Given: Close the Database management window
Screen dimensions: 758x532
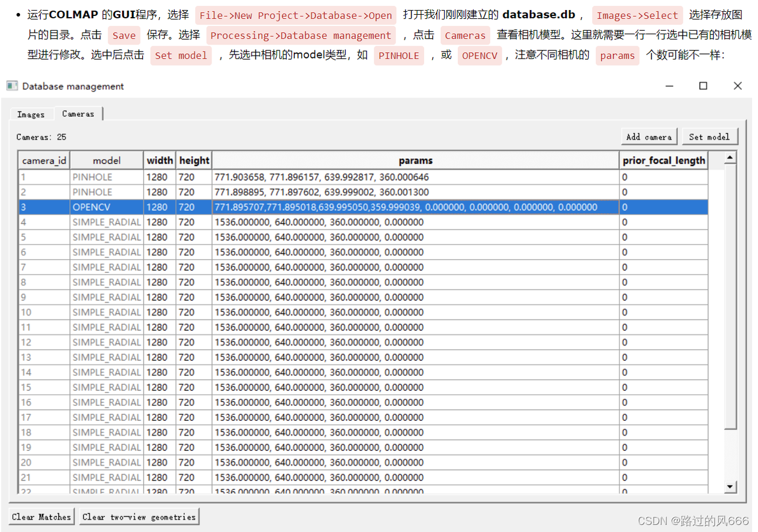Looking at the screenshot, I should click(737, 86).
